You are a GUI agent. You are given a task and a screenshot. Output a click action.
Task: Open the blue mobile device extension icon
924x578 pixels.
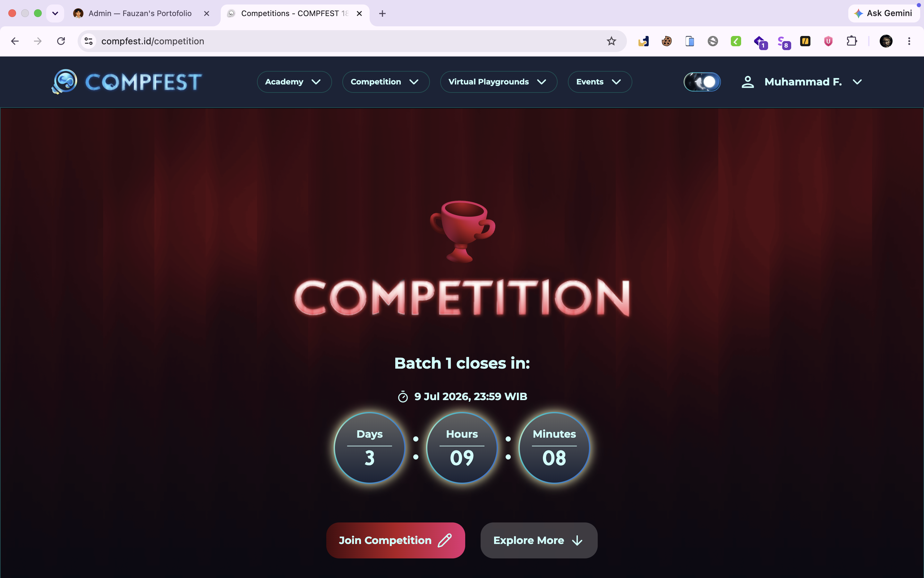point(689,41)
